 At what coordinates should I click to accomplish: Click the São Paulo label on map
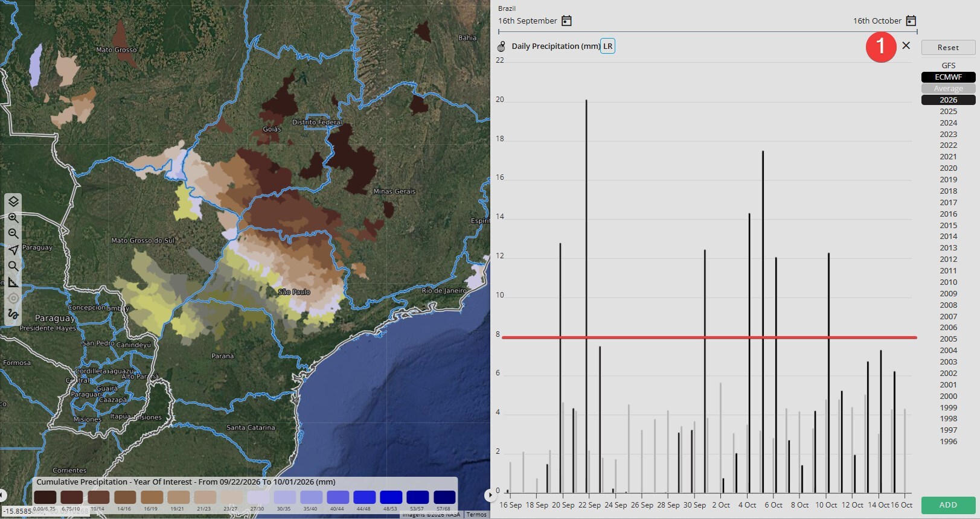pyautogui.click(x=294, y=292)
